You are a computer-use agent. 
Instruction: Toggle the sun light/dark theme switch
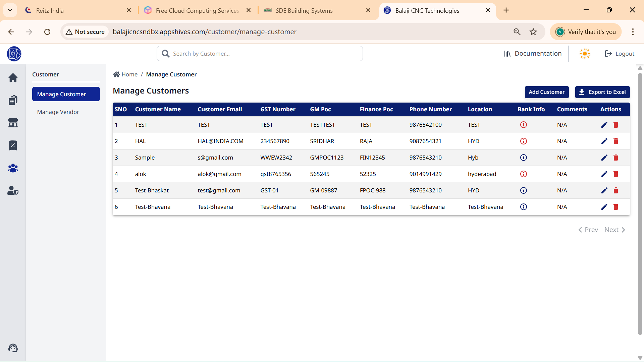(x=585, y=54)
